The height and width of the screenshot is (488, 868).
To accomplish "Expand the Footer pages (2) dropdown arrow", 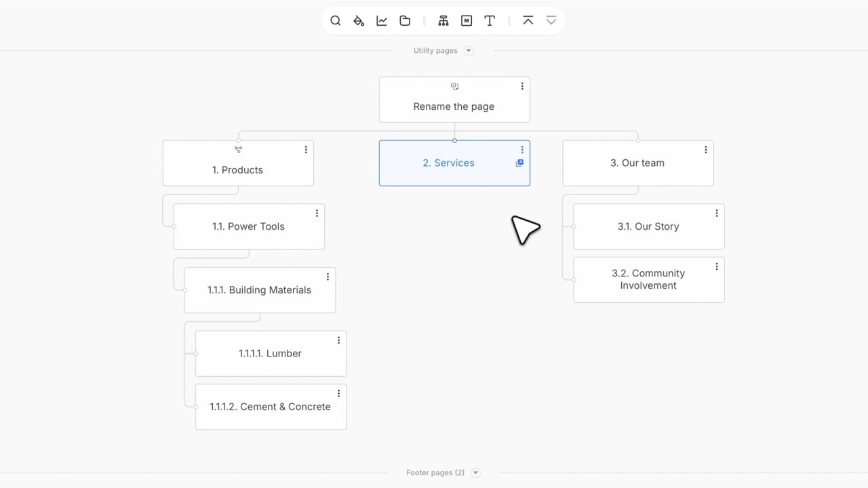I will (x=476, y=473).
